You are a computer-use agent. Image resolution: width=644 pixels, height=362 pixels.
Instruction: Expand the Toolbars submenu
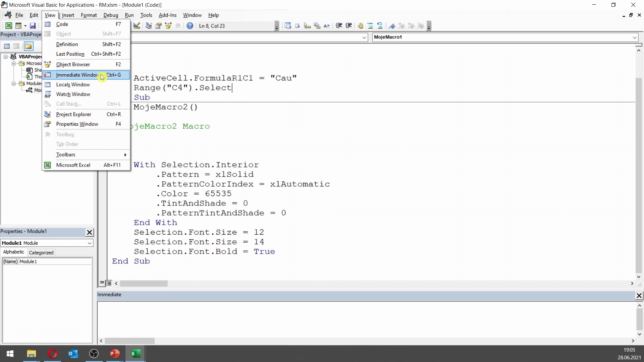pyautogui.click(x=86, y=155)
